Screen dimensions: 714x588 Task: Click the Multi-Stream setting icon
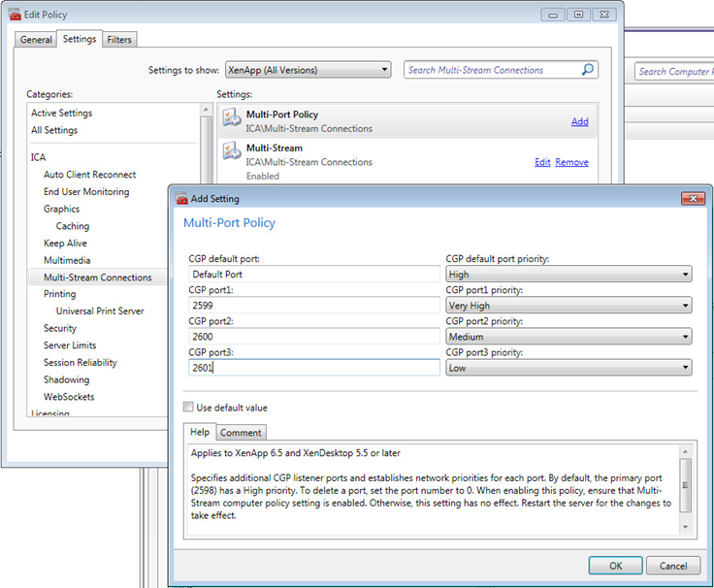[232, 150]
